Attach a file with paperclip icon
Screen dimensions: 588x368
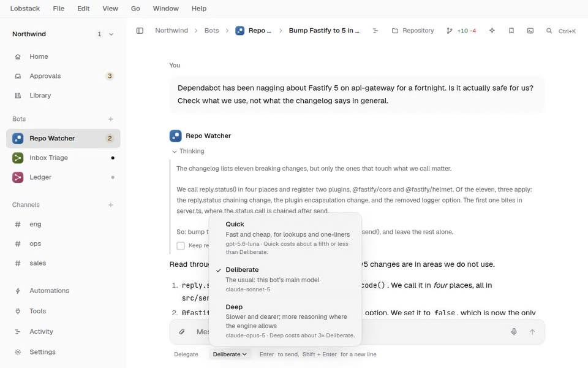[182, 332]
